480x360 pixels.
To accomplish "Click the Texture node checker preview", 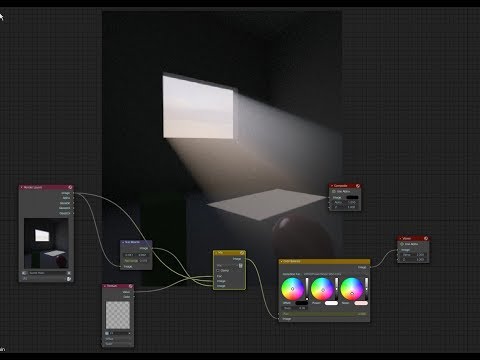I will point(118,315).
